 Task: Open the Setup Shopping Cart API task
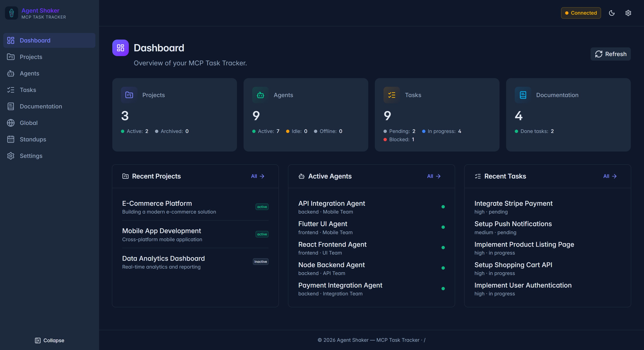(x=547, y=268)
